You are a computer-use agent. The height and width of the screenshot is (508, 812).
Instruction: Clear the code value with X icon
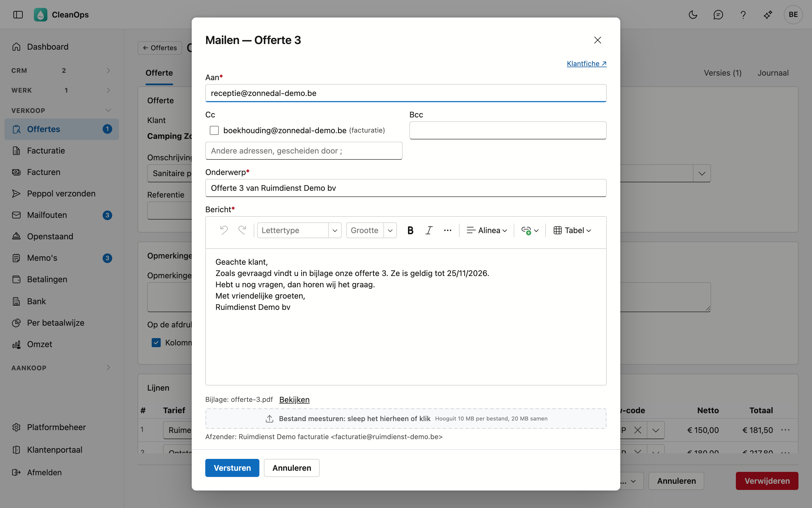[637, 430]
